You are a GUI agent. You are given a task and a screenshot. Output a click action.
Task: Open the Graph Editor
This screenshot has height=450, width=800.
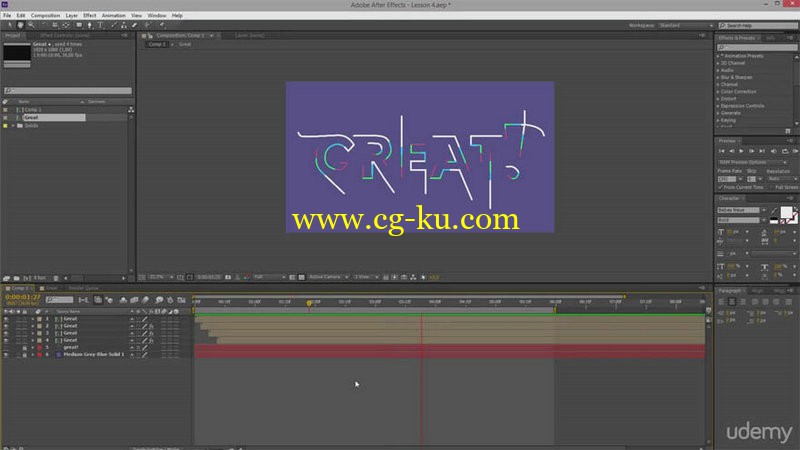click(182, 300)
